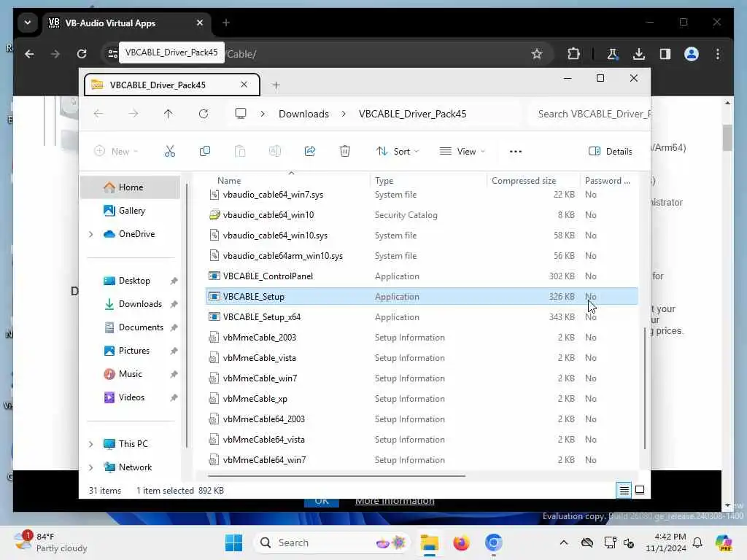
Task: Click the horizontal scrollbar of file list
Action: tap(337, 475)
